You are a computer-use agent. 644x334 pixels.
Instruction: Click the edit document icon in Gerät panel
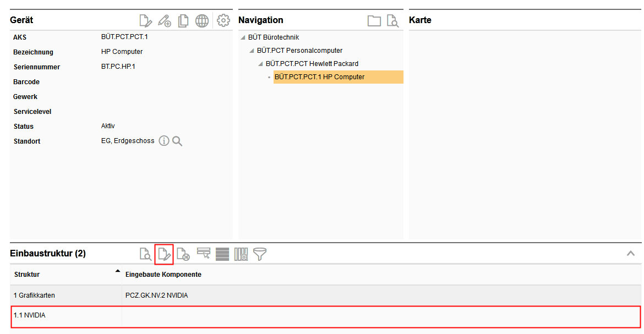145,21
